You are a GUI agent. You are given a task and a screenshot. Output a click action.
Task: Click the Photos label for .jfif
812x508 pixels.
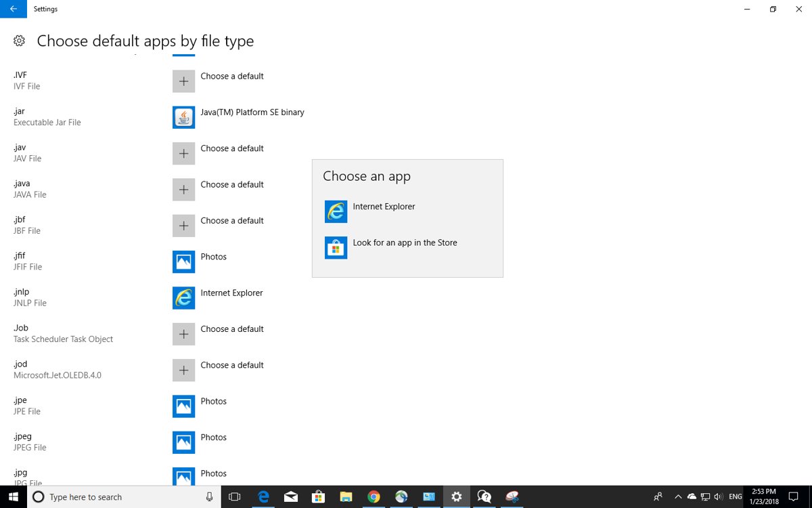pos(214,257)
